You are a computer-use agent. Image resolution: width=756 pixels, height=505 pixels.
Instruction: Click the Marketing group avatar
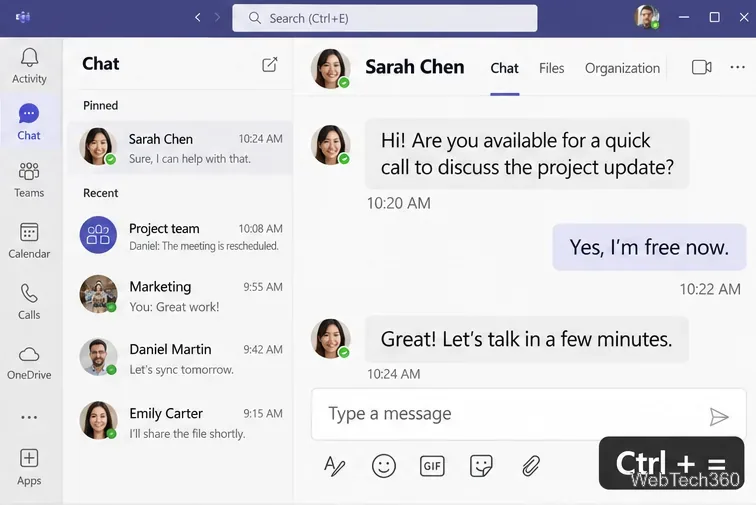tap(98, 294)
